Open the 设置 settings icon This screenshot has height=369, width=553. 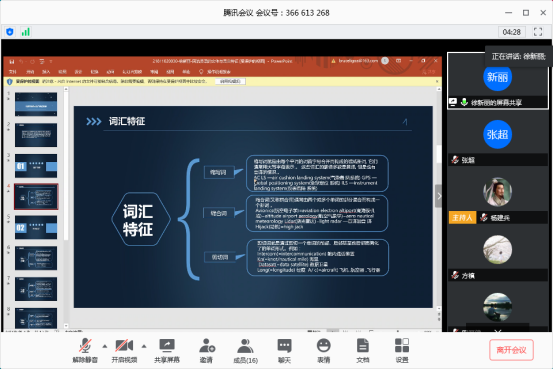[x=402, y=350]
